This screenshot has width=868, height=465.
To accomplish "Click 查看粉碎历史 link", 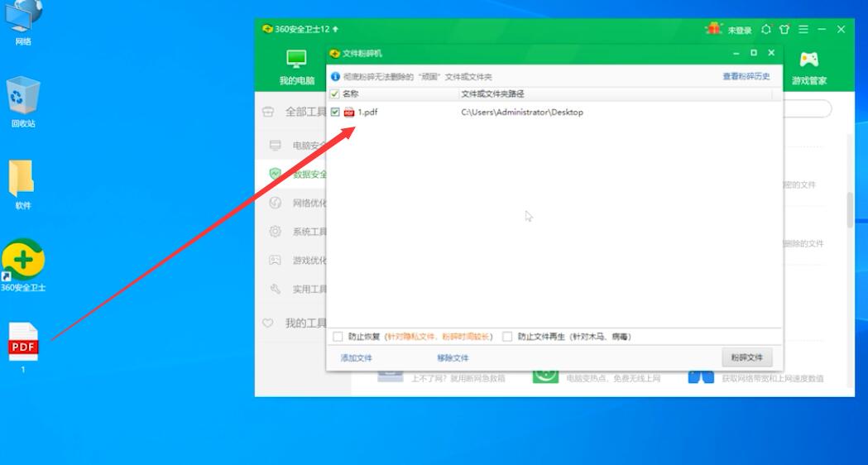I will click(746, 76).
